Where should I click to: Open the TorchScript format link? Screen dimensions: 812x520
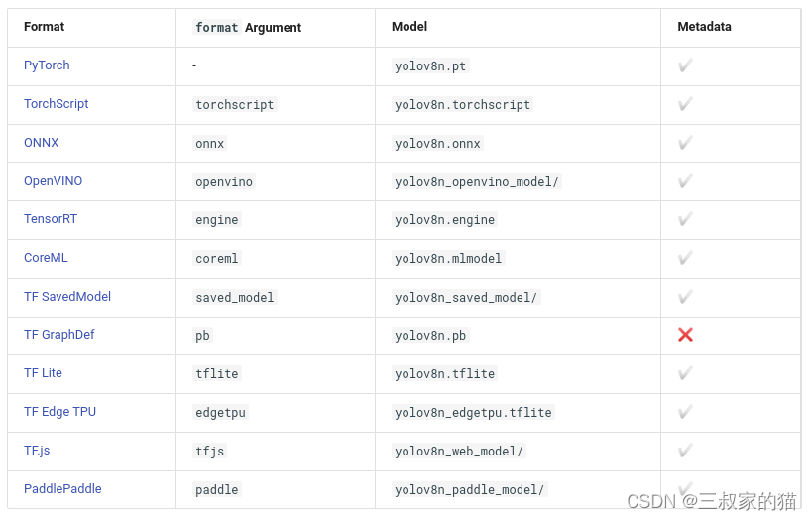tap(56, 104)
